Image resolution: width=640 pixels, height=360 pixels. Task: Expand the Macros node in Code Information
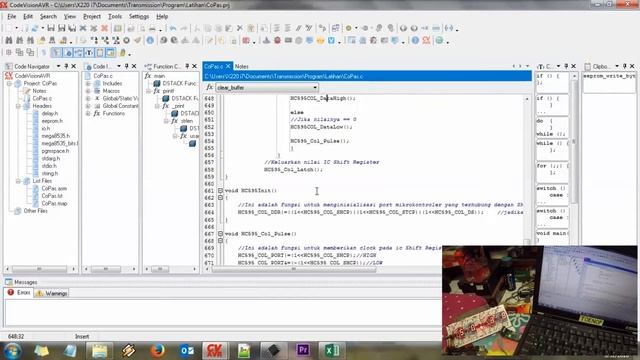point(88,91)
